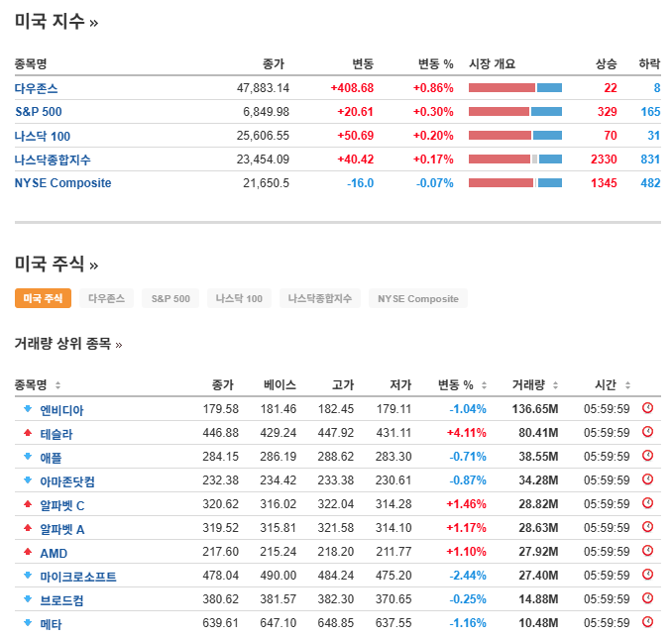Image resolution: width=672 pixels, height=638 pixels.
Task: Click the 다우존스 closing value 47,883.14
Action: (x=263, y=88)
